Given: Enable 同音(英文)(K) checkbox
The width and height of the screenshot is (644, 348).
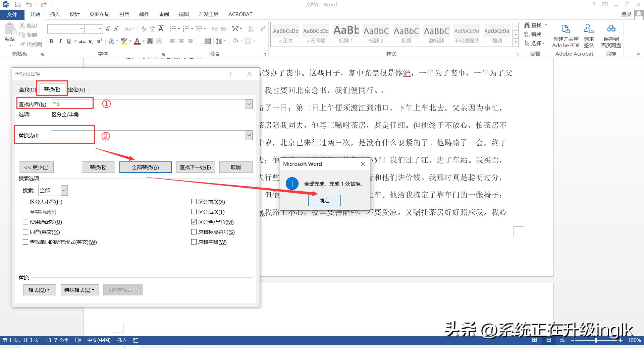Looking at the screenshot, I should coord(25,232).
